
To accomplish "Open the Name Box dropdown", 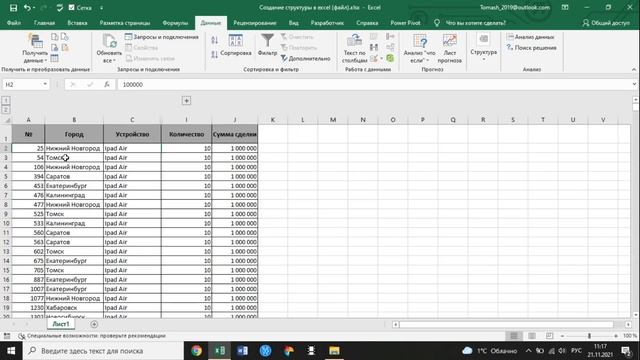I will click(x=45, y=84).
